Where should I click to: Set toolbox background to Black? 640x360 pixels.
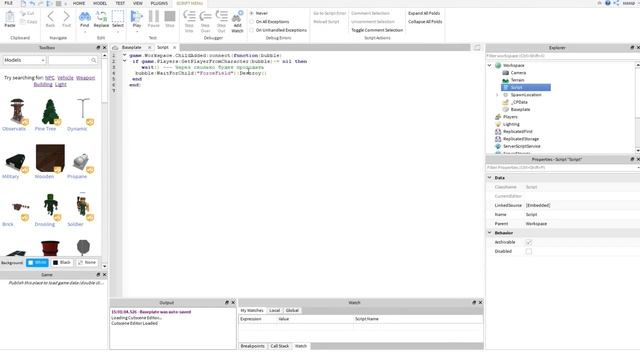tap(62, 262)
